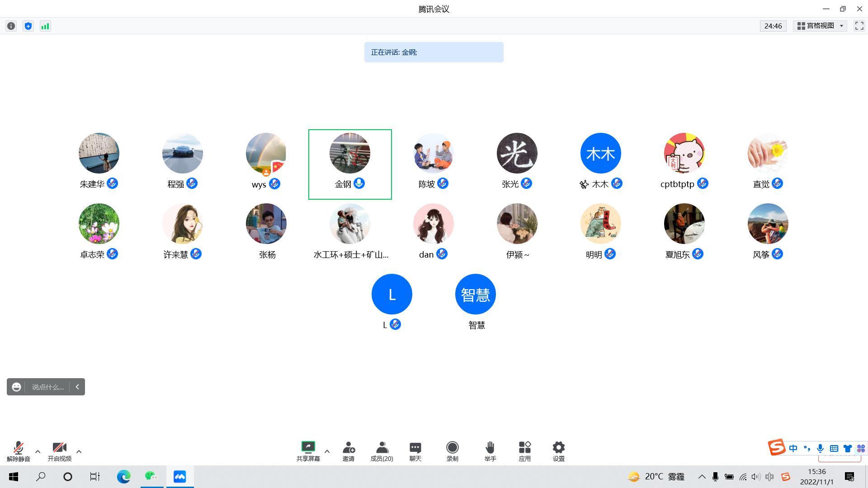Collapse the quick chat bar arrow

77,387
